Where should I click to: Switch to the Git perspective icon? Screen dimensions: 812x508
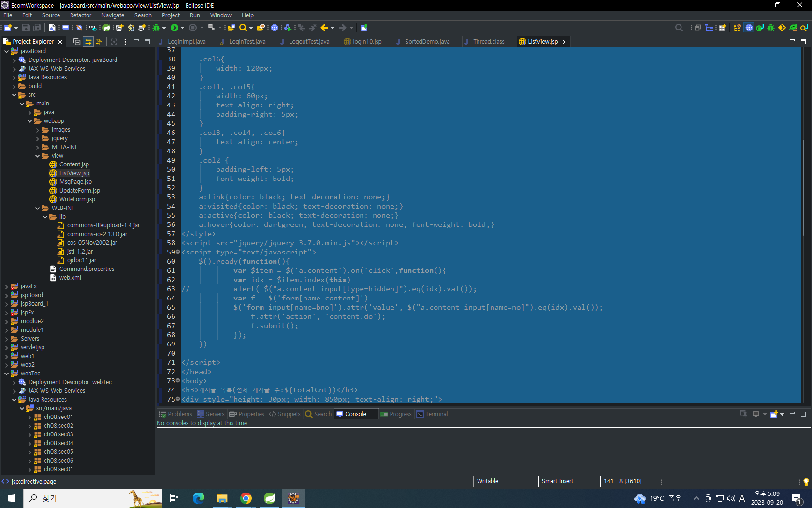(782, 28)
